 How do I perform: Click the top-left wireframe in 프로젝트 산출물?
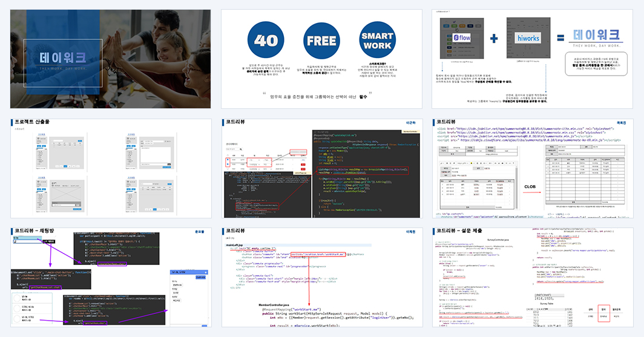click(60, 152)
